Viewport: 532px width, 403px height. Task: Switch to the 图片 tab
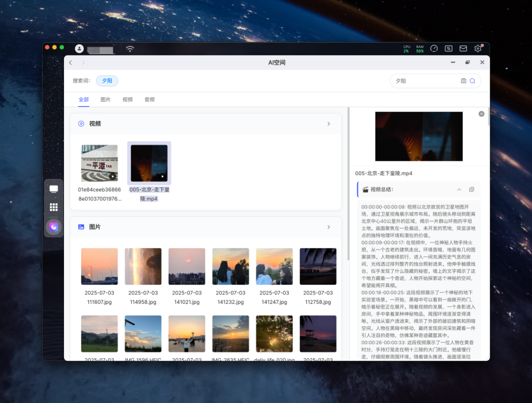(106, 100)
